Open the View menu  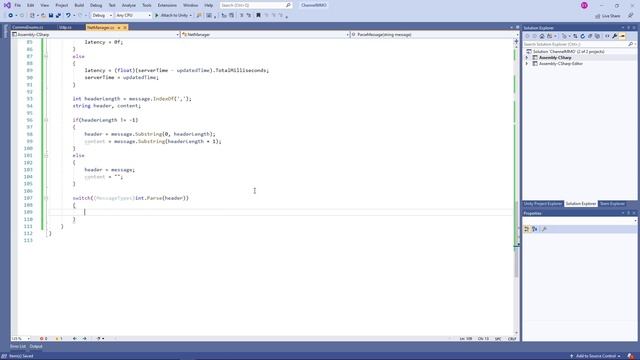(44, 5)
